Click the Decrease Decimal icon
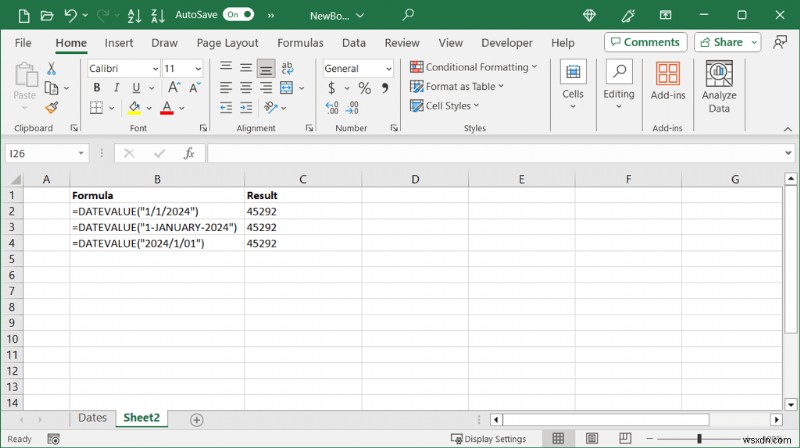The width and height of the screenshot is (800, 448). click(x=352, y=108)
